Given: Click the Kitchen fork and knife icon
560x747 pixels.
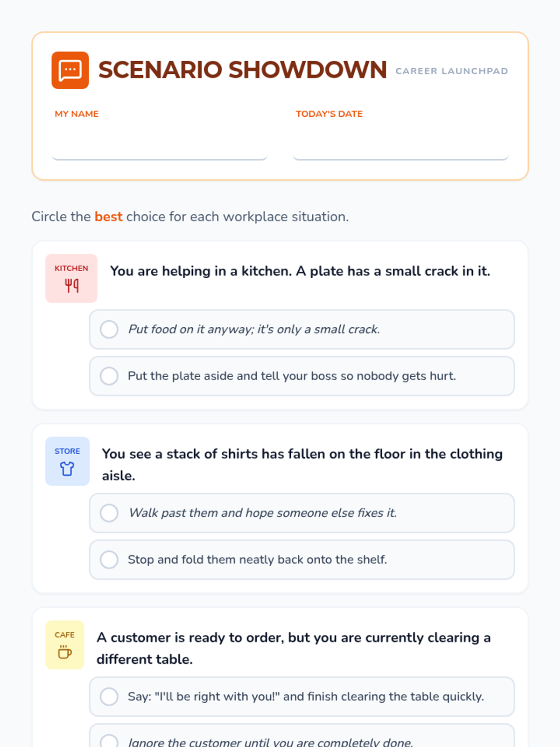Looking at the screenshot, I should 71,285.
